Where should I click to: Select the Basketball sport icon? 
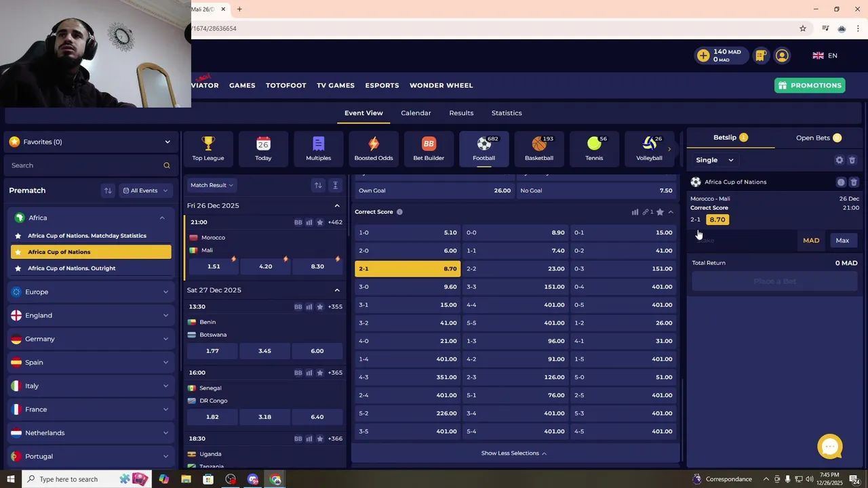[539, 148]
